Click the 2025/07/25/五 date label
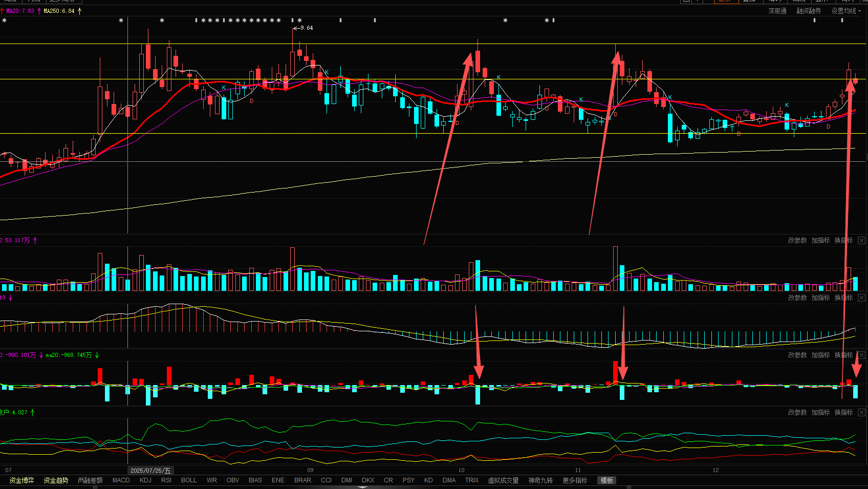 click(x=150, y=470)
